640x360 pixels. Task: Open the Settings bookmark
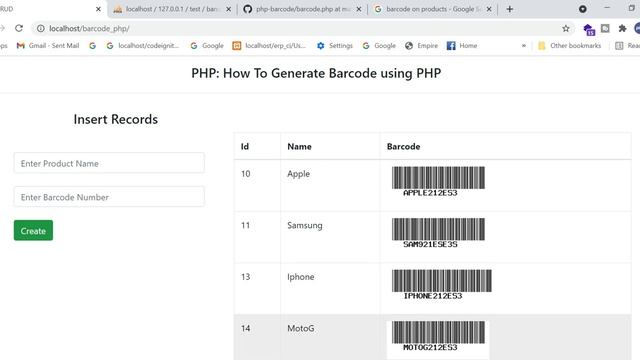[335, 46]
